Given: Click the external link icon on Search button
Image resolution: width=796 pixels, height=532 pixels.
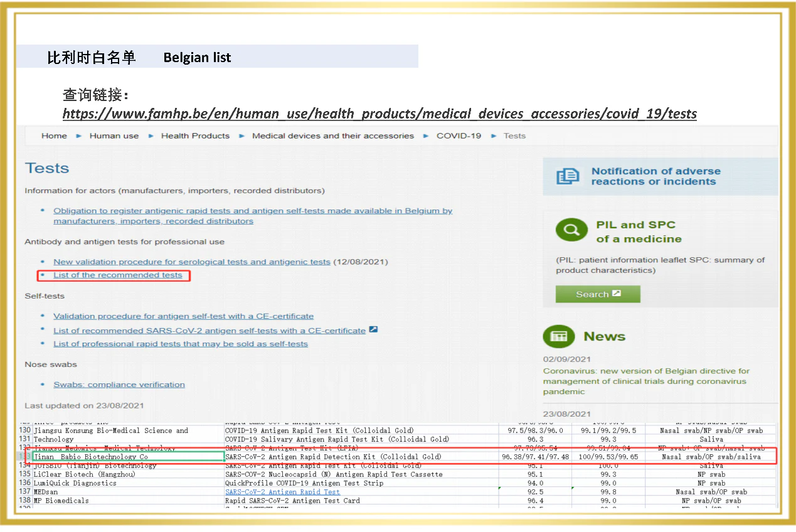Looking at the screenshot, I should [617, 294].
